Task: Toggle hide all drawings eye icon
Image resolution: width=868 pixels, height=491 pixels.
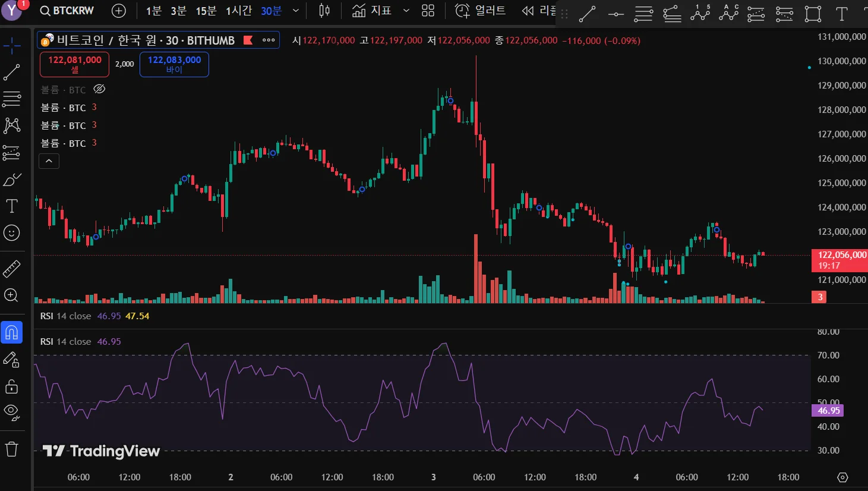Action: (x=12, y=411)
